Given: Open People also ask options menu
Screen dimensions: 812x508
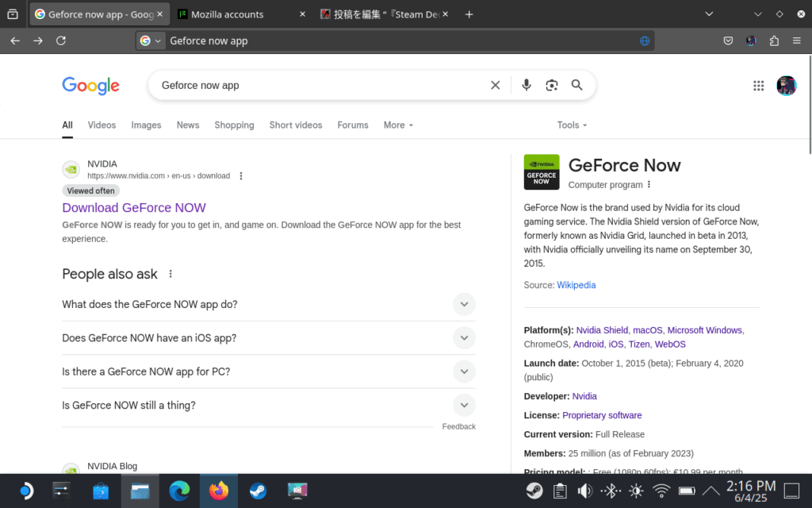Looking at the screenshot, I should click(x=170, y=274).
